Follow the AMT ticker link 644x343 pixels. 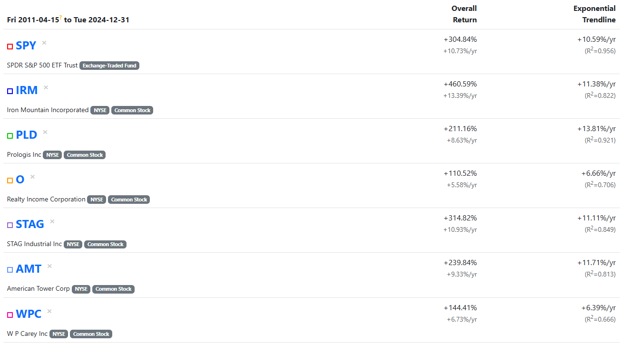(x=29, y=269)
